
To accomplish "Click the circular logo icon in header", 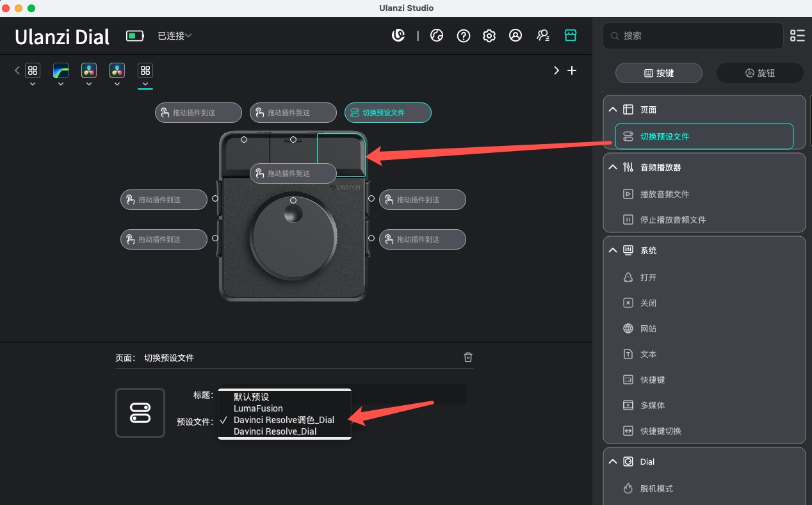I will point(398,36).
